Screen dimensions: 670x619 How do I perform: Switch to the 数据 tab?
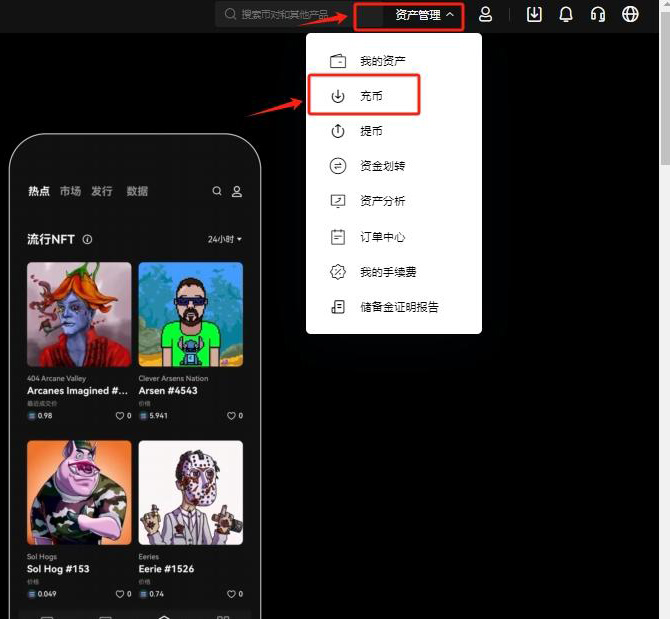coord(137,191)
